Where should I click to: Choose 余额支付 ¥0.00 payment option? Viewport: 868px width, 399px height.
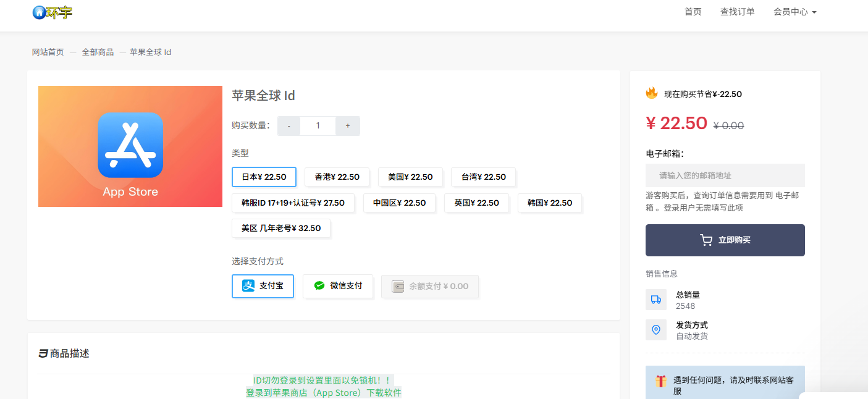coord(430,287)
